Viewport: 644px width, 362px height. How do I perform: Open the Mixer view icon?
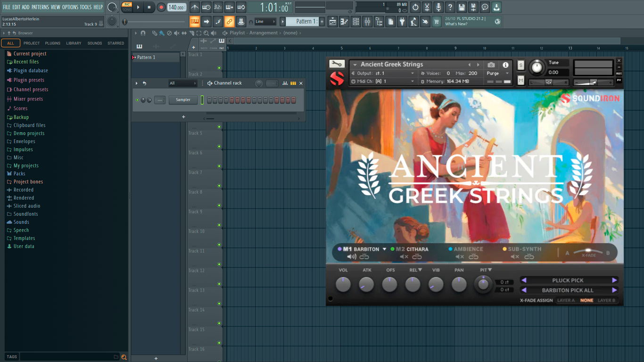click(367, 22)
